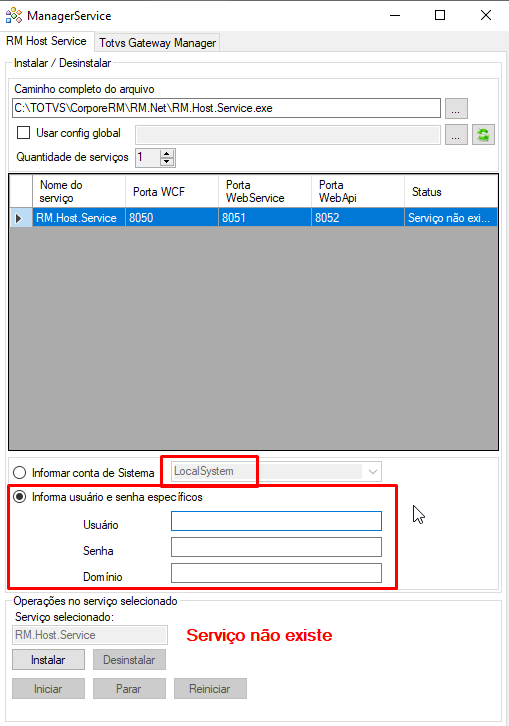The height and width of the screenshot is (726, 509).
Task: Click the Iniciar button
Action: click(x=48, y=688)
